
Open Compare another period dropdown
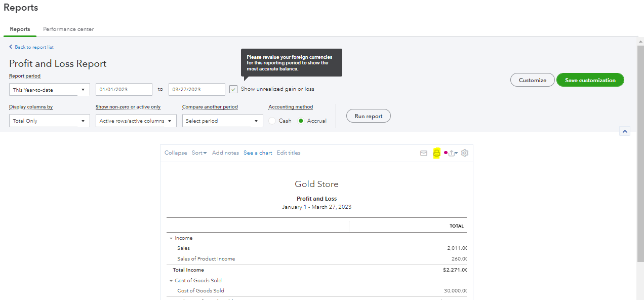(x=223, y=121)
